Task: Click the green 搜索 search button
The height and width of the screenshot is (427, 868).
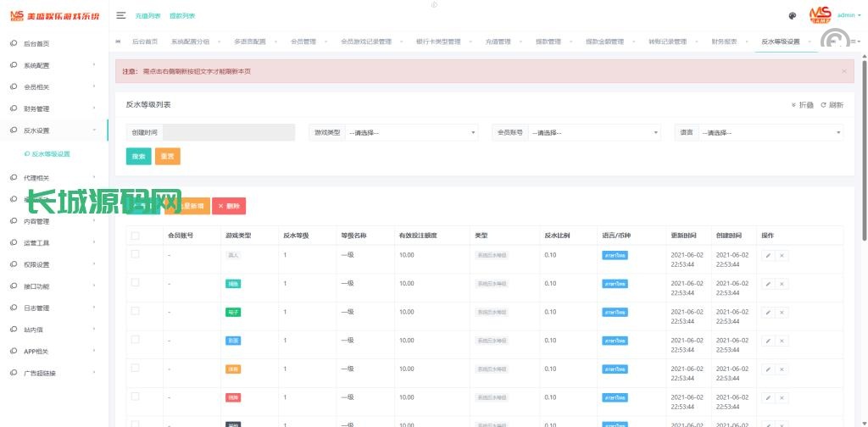Action: pos(138,157)
